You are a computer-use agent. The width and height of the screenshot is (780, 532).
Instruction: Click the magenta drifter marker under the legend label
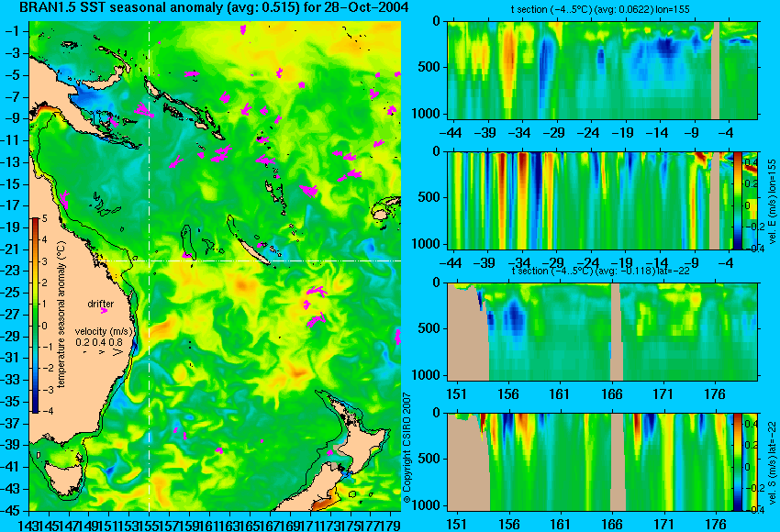pyautogui.click(x=104, y=311)
